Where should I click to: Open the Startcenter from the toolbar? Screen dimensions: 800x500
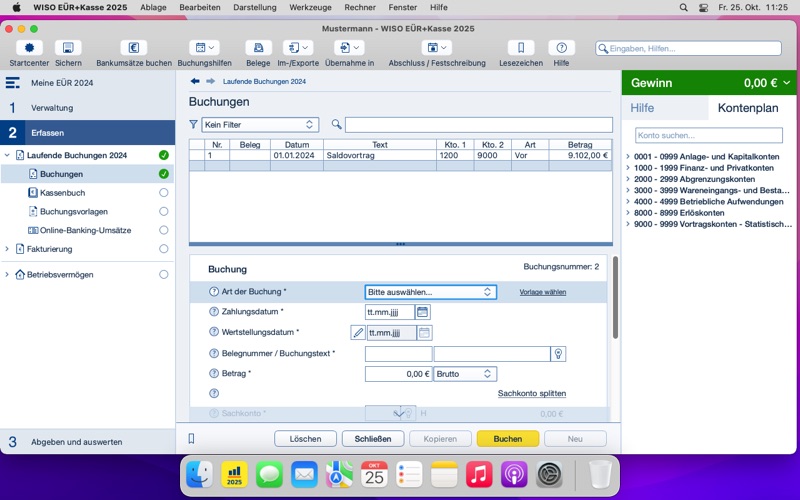[x=29, y=48]
